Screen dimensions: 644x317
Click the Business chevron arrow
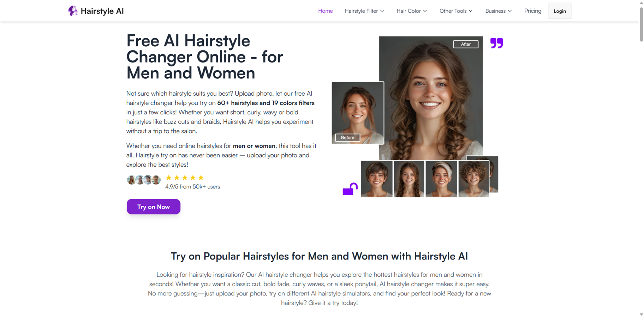point(509,11)
